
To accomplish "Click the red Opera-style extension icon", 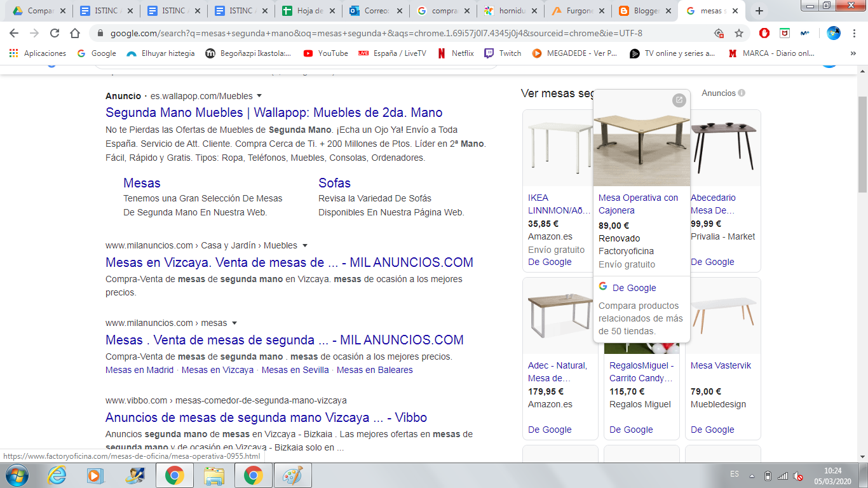I will click(x=764, y=33).
